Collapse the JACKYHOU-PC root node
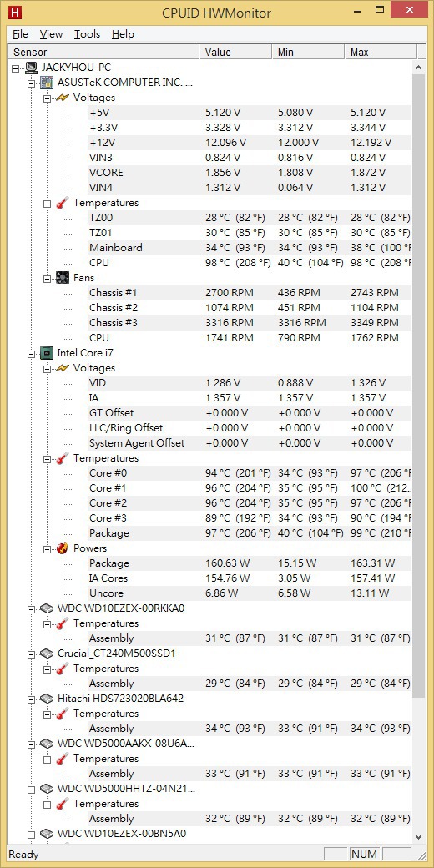 16,68
